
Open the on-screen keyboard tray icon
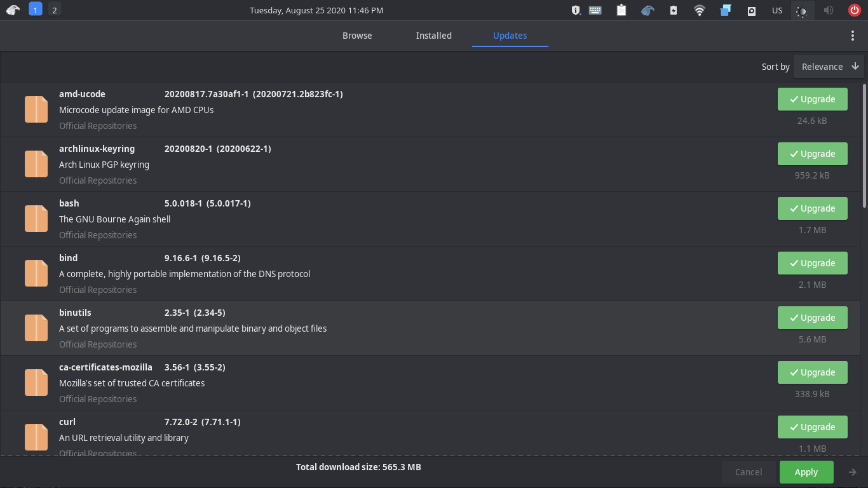(595, 10)
